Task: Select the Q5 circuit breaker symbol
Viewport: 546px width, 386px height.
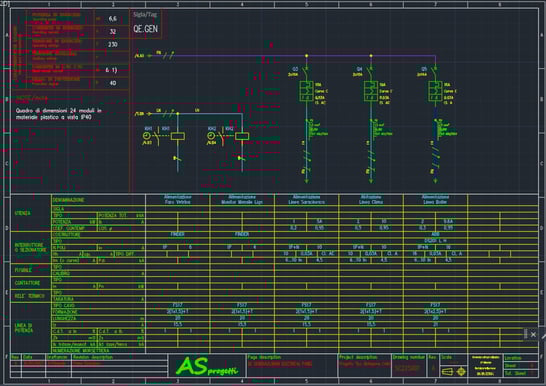Action: click(x=435, y=91)
